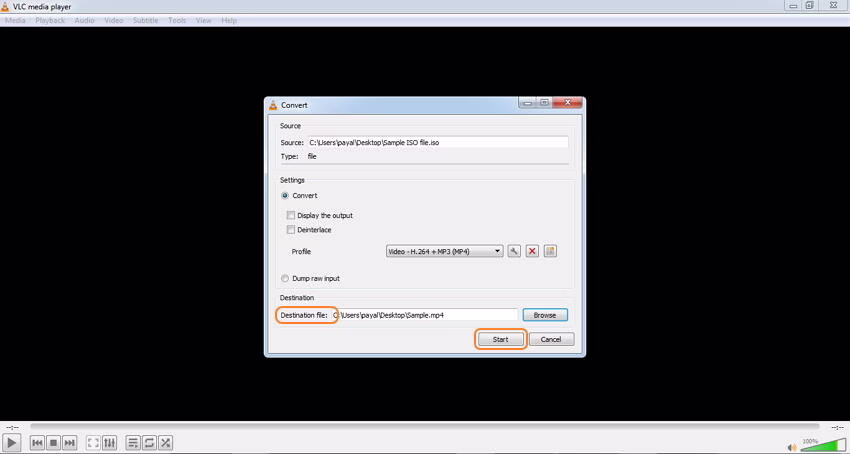Open the Help menu
Image resolution: width=850 pixels, height=454 pixels.
pyautogui.click(x=229, y=21)
